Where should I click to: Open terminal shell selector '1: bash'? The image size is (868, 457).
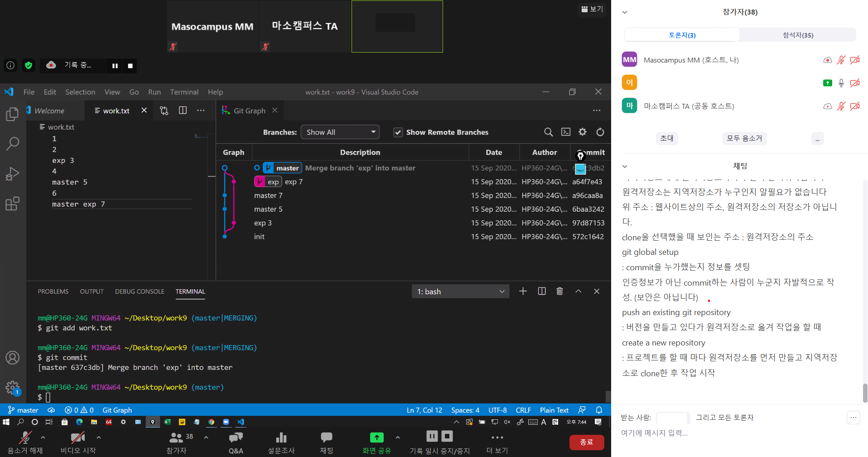pos(460,292)
